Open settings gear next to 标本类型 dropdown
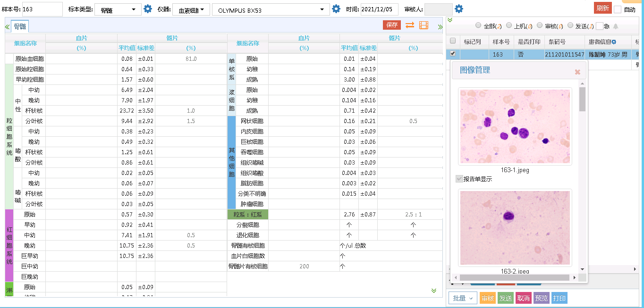 click(148, 9)
